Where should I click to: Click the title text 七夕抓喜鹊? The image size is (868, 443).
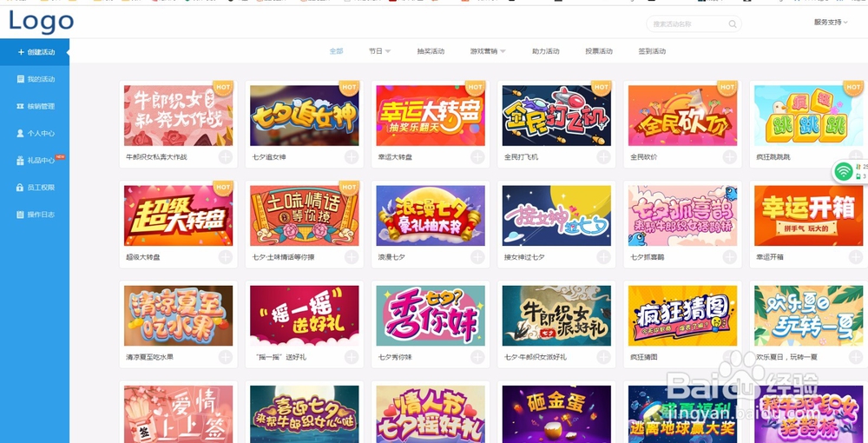point(648,257)
